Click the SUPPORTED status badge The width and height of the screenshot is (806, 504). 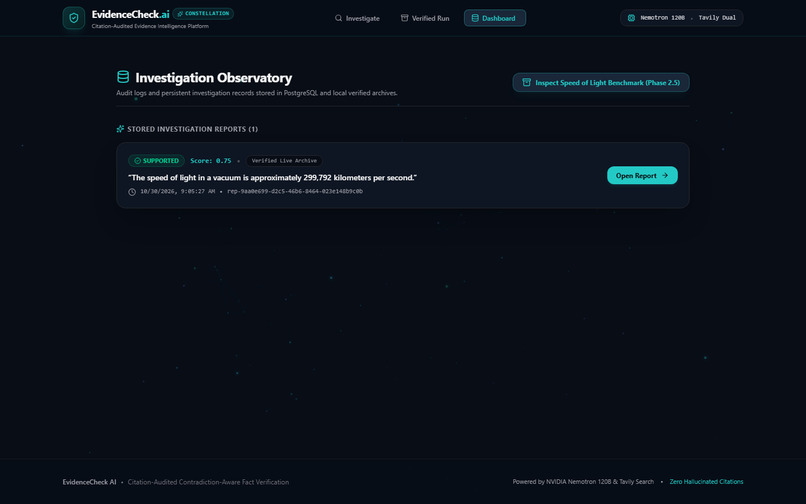156,160
